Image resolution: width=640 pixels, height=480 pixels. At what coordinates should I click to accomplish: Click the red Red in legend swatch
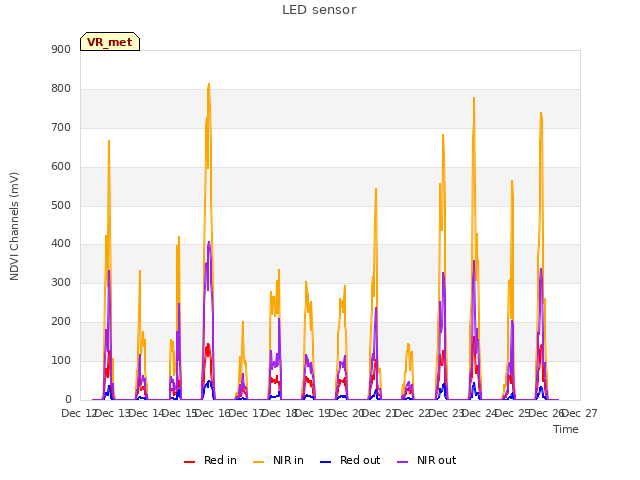[189, 462]
